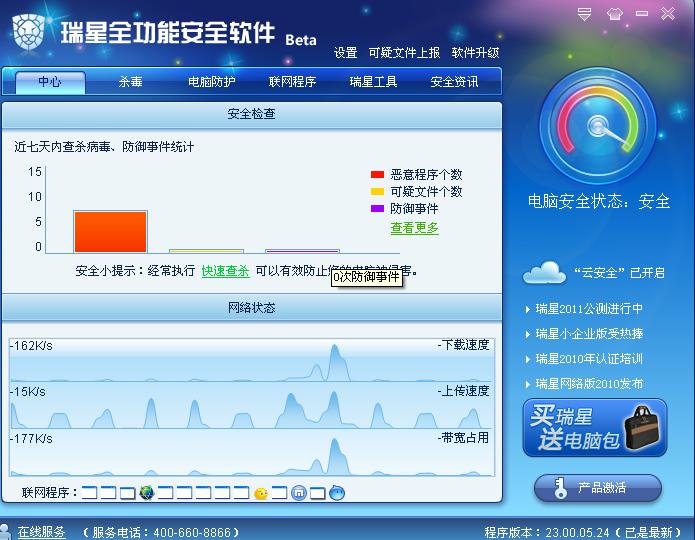Click the cloud security cloud icon

pyautogui.click(x=544, y=272)
